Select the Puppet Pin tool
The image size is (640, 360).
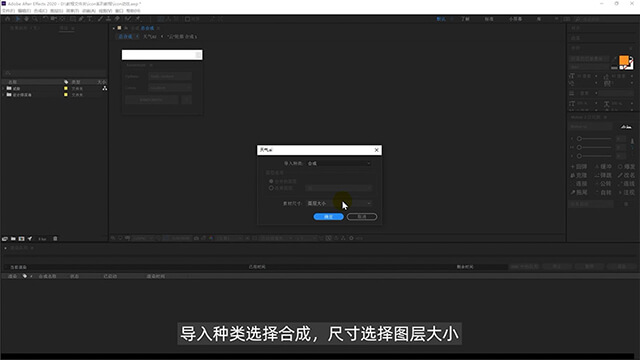[x=138, y=19]
